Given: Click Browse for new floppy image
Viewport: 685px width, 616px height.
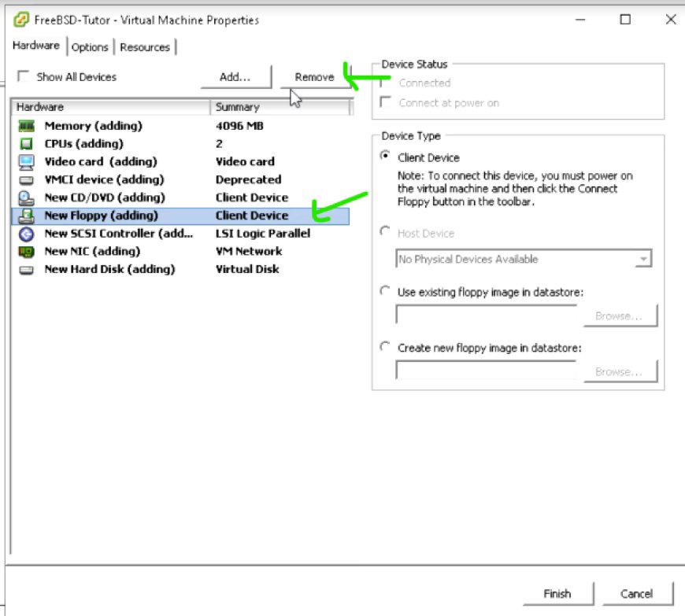Looking at the screenshot, I should click(620, 371).
